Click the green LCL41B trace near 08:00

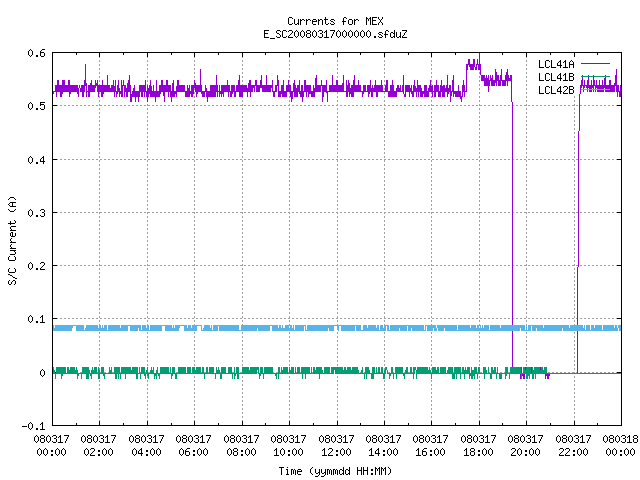(x=242, y=371)
